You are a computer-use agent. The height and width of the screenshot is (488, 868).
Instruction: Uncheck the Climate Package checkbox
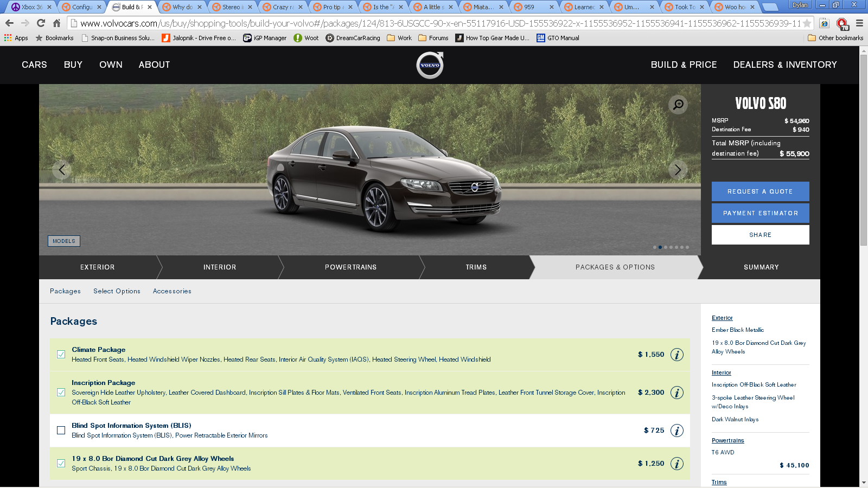[61, 355]
